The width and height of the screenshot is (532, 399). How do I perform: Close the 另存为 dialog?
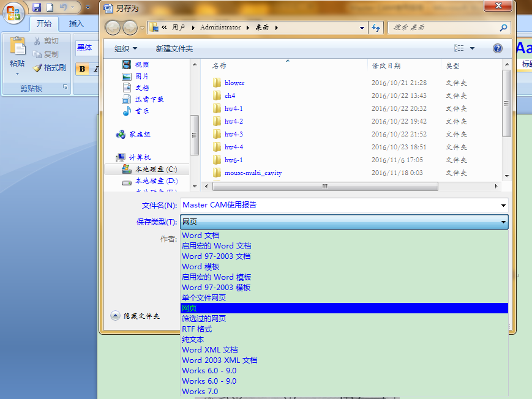click(498, 6)
